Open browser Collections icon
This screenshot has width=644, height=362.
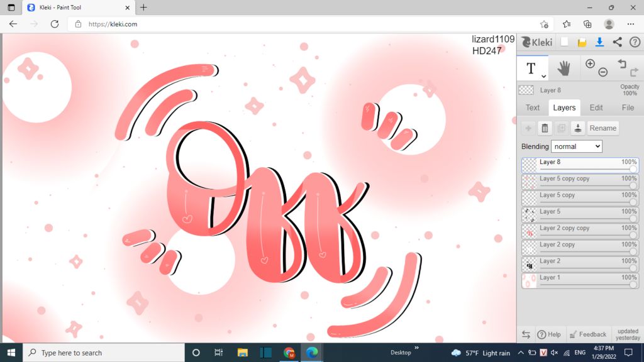click(587, 25)
